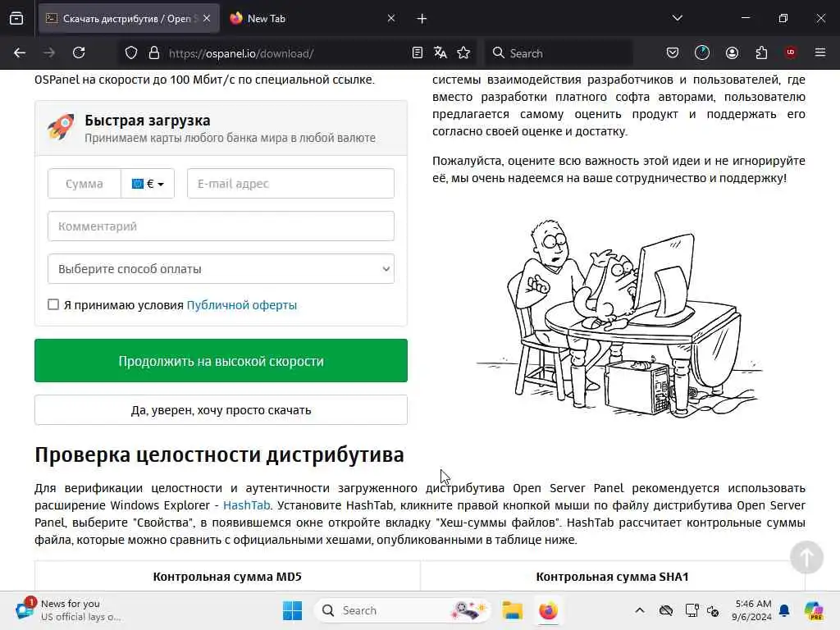
Task: Open File Explorer from the taskbar
Action: click(x=512, y=610)
